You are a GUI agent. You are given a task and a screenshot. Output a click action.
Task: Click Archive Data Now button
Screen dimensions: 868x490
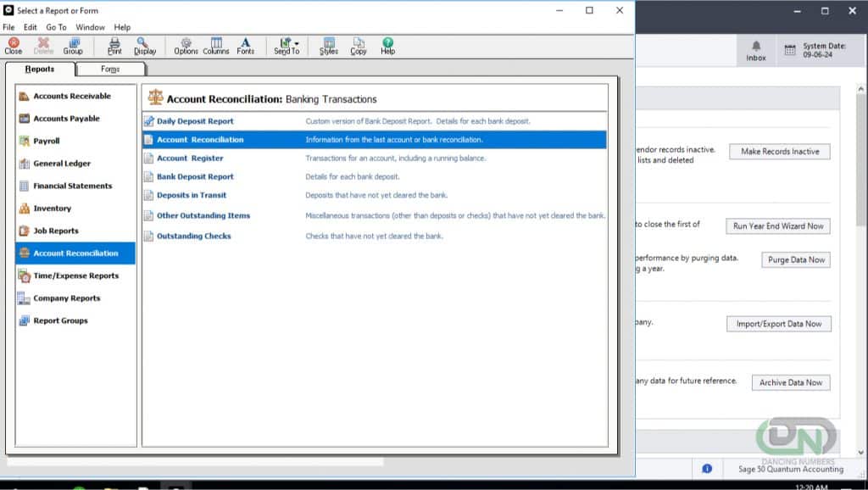[x=791, y=382]
